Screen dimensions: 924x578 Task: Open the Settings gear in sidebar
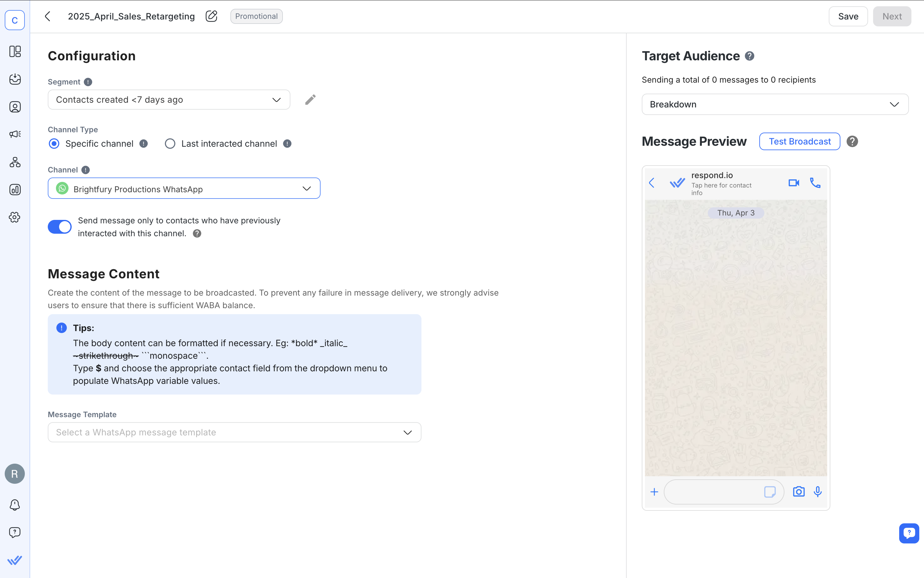click(x=15, y=217)
